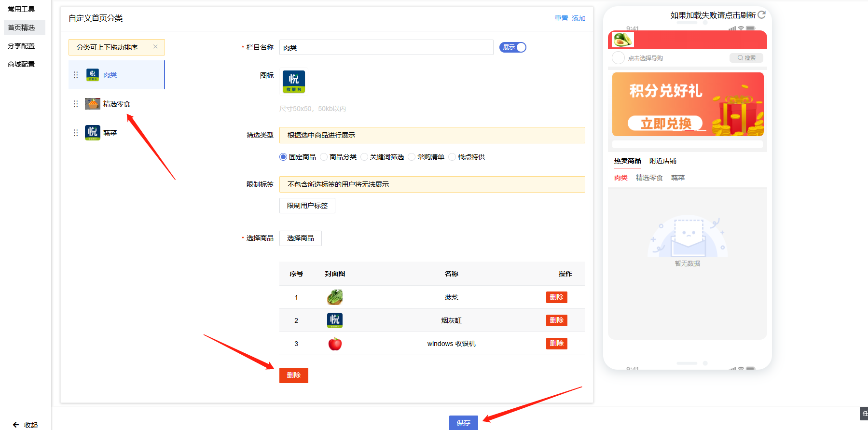Click the blue 保存 button
Viewport: 868px width, 430px height.
pyautogui.click(x=463, y=422)
